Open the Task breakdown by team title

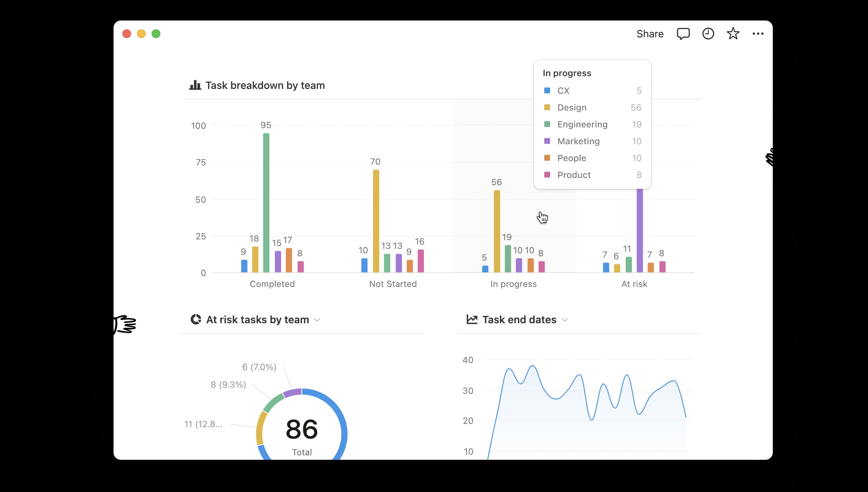(265, 85)
